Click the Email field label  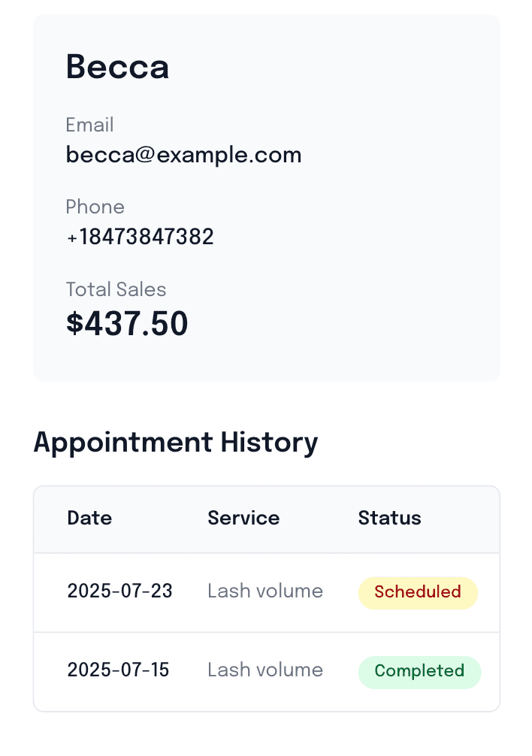(89, 125)
